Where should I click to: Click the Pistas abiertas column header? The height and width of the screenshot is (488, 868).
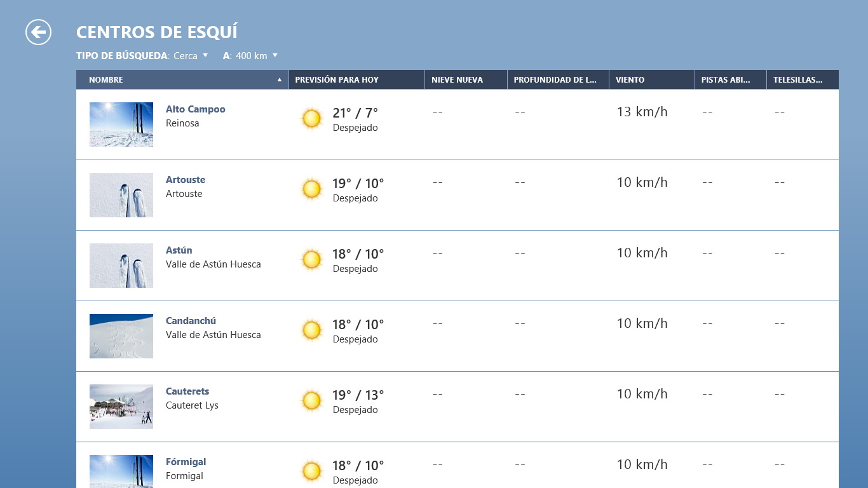(725, 80)
